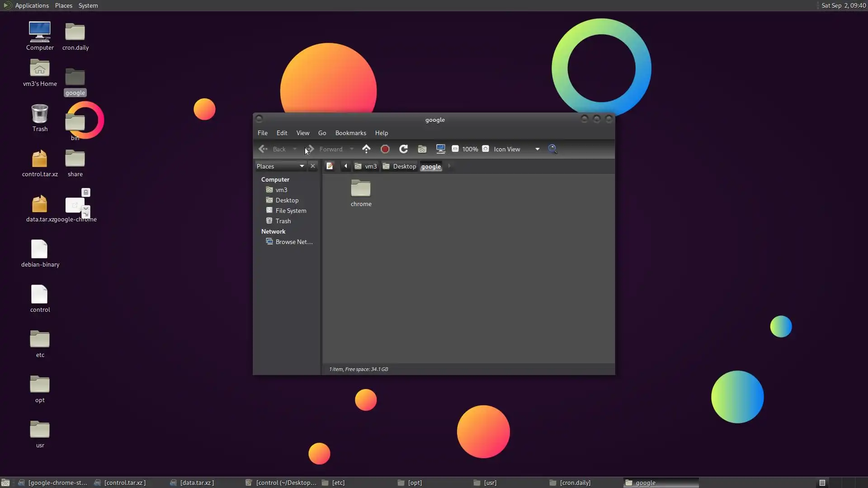868x488 pixels.
Task: Click the Up (parent folder) arrow icon
Action: click(x=366, y=149)
